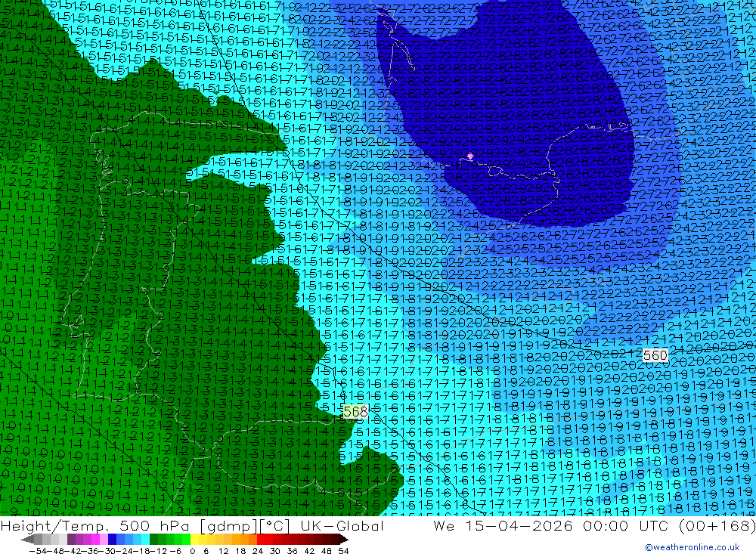Click the bright red swatch above 24
Viewport: 756px width, 554px height.
(261, 540)
